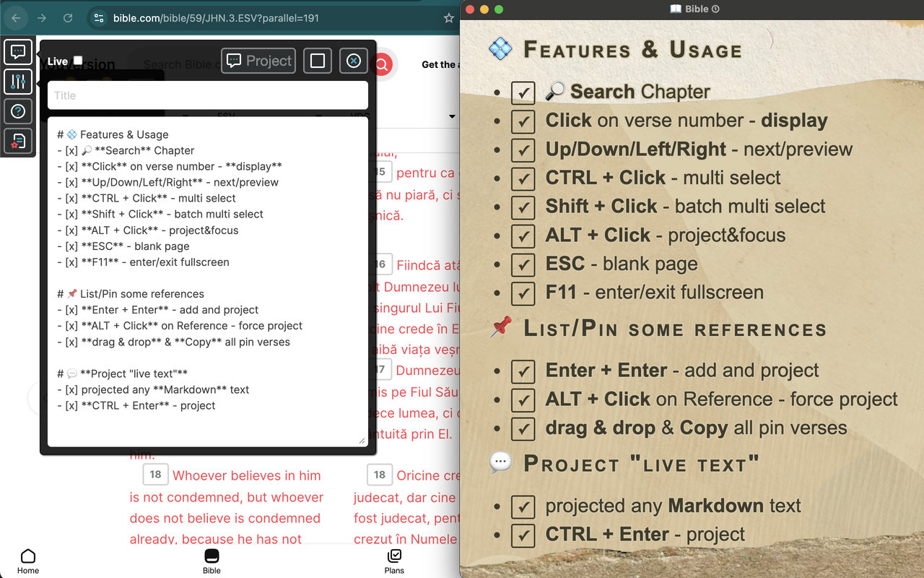Viewport: 924px width, 578px height.
Task: Click the Project "live text" heading
Action: point(641,463)
